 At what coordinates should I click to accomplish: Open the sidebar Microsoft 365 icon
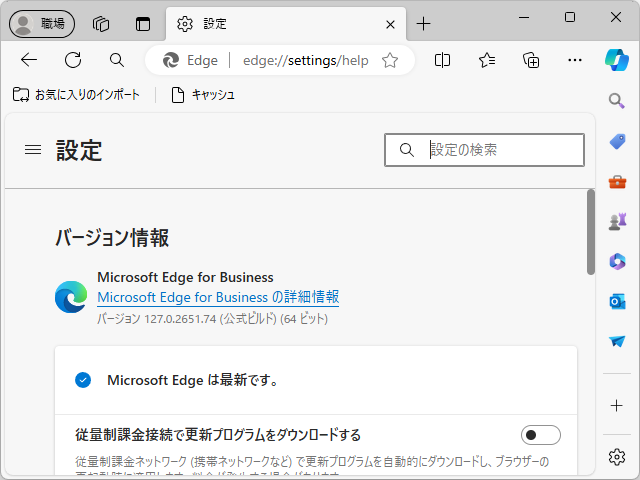[617, 262]
